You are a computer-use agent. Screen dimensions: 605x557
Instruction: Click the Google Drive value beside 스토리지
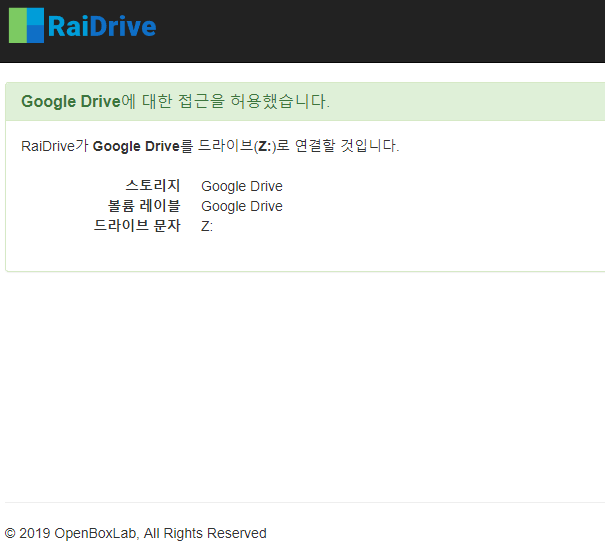[x=242, y=186]
